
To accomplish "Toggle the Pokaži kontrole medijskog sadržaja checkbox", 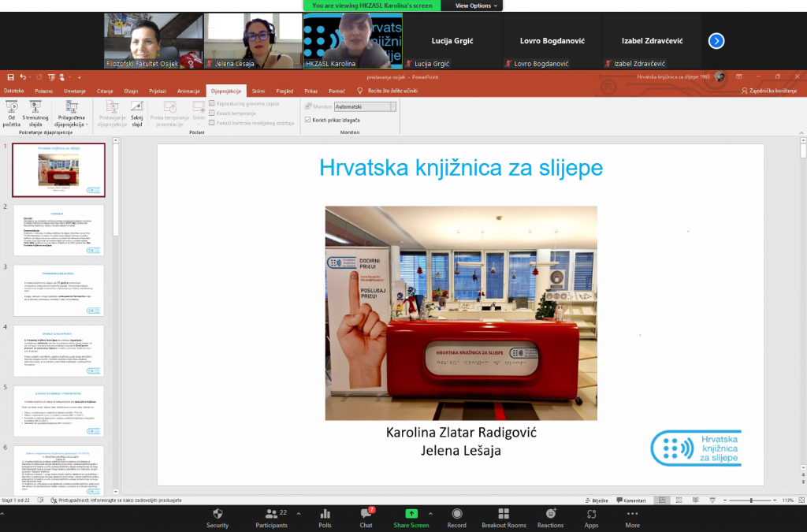I will click(212, 123).
